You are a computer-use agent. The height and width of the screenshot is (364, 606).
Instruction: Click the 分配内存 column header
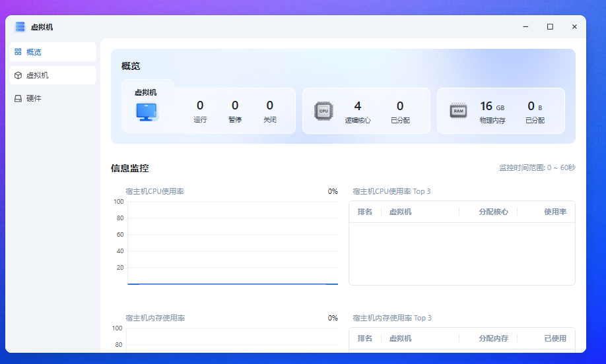point(494,338)
